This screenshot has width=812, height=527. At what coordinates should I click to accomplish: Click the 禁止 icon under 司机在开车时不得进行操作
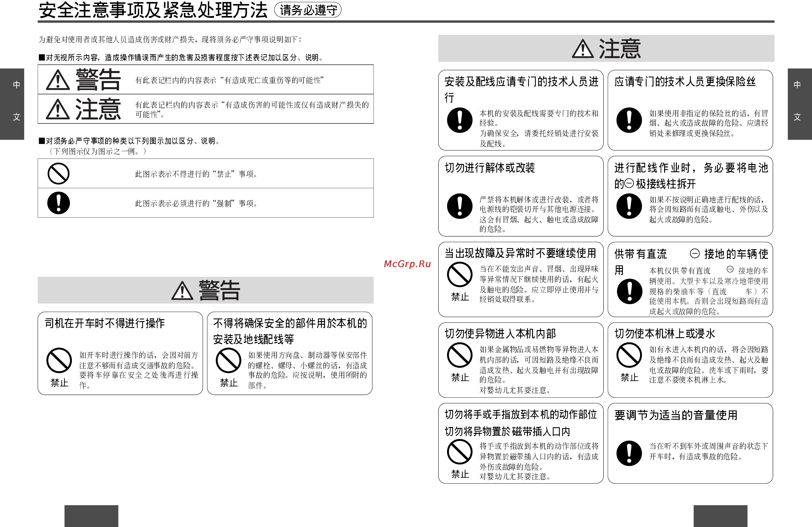pyautogui.click(x=59, y=360)
